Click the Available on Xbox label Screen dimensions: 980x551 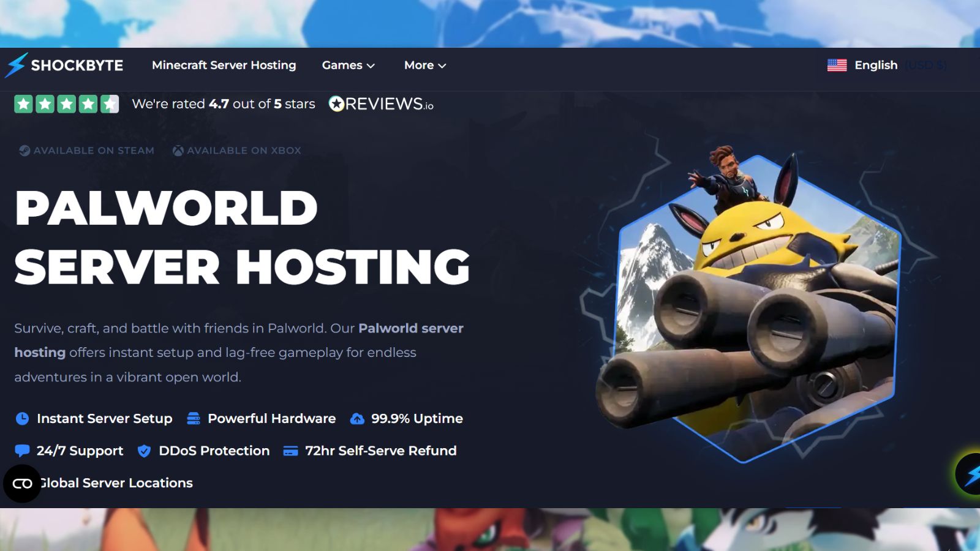(x=244, y=150)
